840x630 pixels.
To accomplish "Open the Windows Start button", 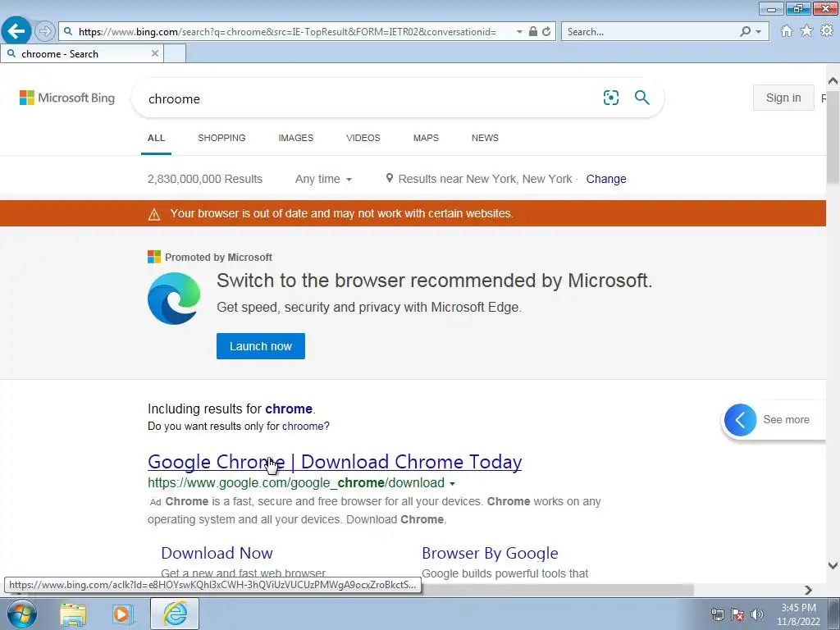I will (22, 614).
